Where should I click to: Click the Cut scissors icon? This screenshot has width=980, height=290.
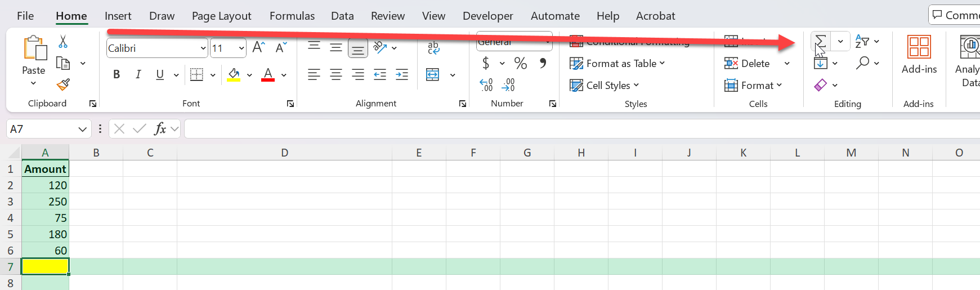coord(63,42)
